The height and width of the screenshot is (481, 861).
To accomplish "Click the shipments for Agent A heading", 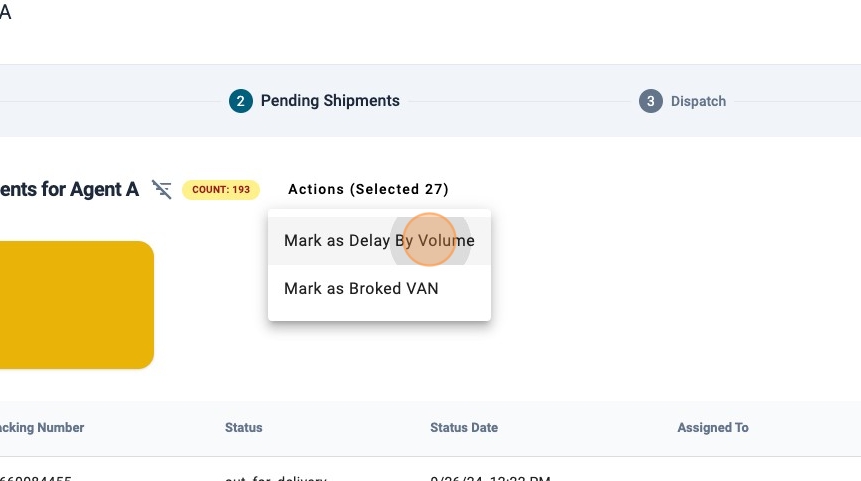I will coord(68,189).
